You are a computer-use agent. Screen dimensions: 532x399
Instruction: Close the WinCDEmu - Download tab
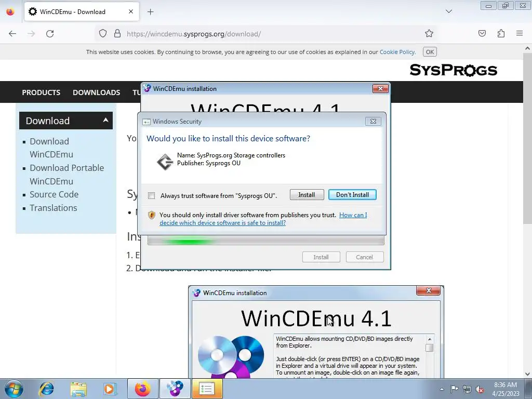[130, 11]
